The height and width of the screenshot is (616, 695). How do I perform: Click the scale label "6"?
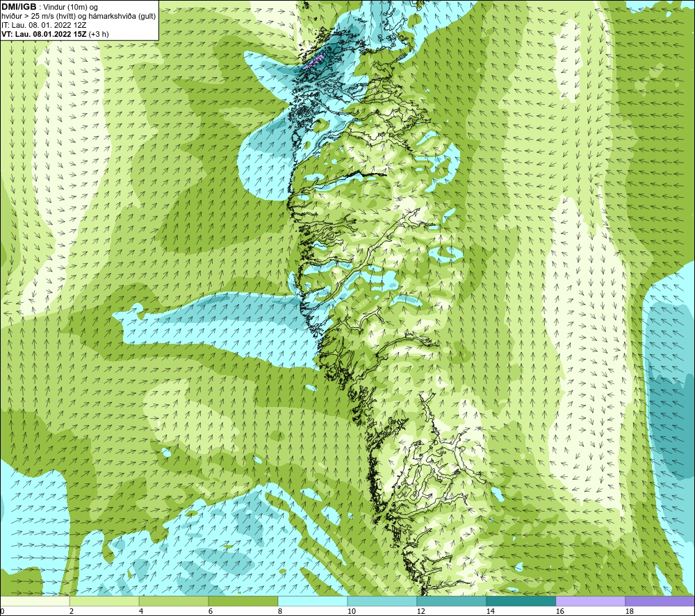click(211, 612)
